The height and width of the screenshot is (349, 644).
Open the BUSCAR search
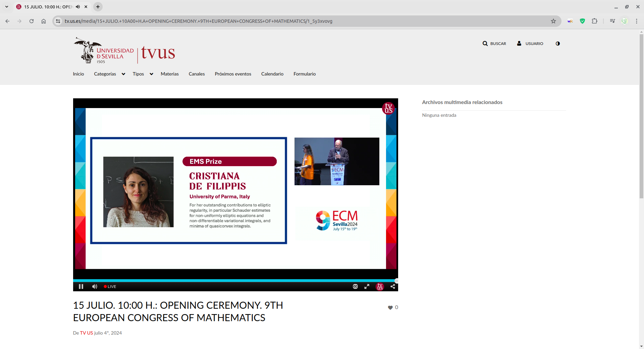click(494, 44)
